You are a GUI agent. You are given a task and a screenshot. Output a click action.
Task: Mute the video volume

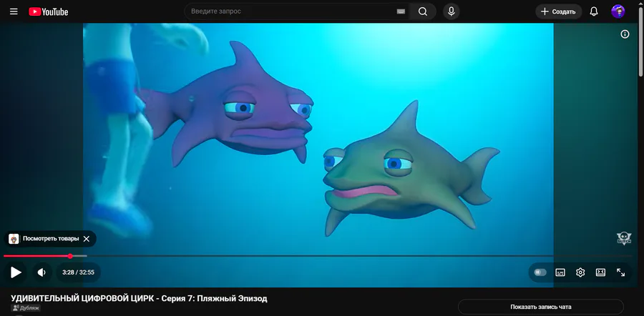pos(42,272)
